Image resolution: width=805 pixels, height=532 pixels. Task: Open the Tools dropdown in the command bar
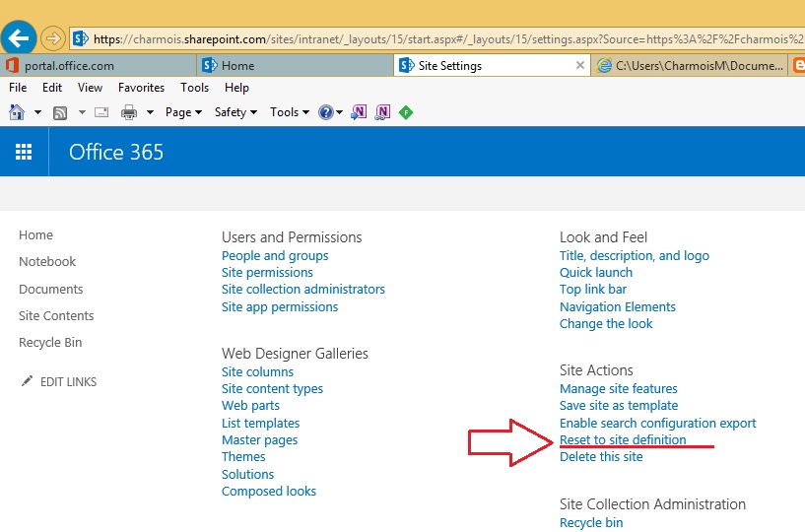(290, 112)
